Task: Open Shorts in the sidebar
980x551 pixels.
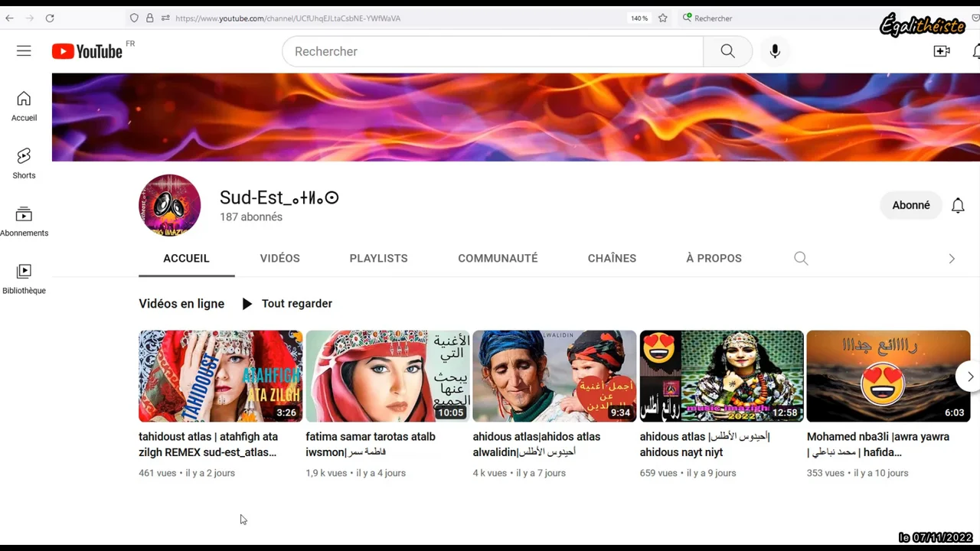Action: click(x=24, y=164)
